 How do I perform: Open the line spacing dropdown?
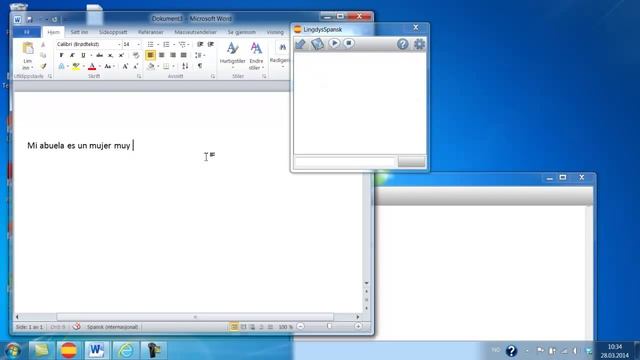click(200, 55)
